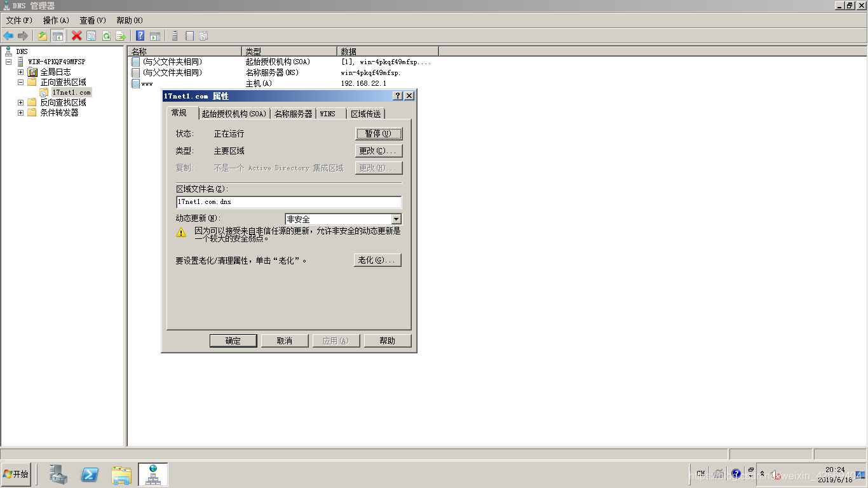This screenshot has height=488, width=868.
Task: Switch to the 区域传送 tab
Action: pos(366,114)
